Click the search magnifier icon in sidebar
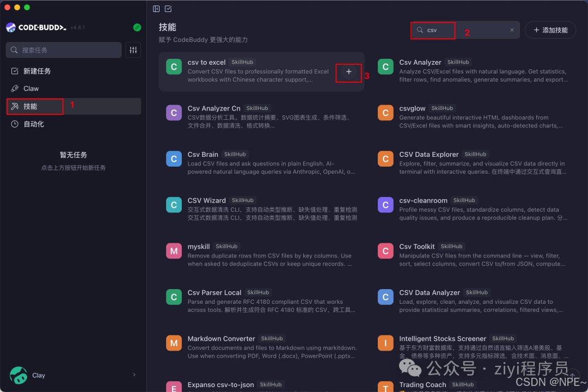This screenshot has width=588, height=392. tap(14, 50)
